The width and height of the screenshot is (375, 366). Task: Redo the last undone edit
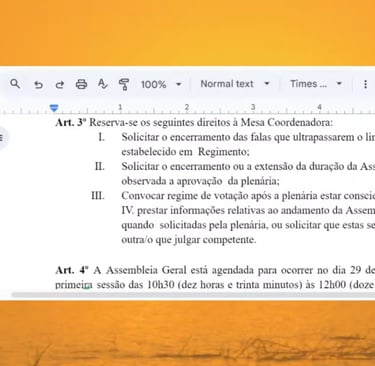(x=60, y=85)
